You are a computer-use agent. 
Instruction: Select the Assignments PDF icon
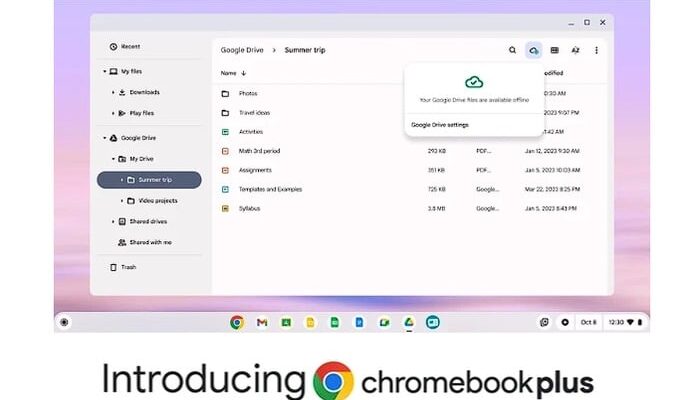click(225, 170)
